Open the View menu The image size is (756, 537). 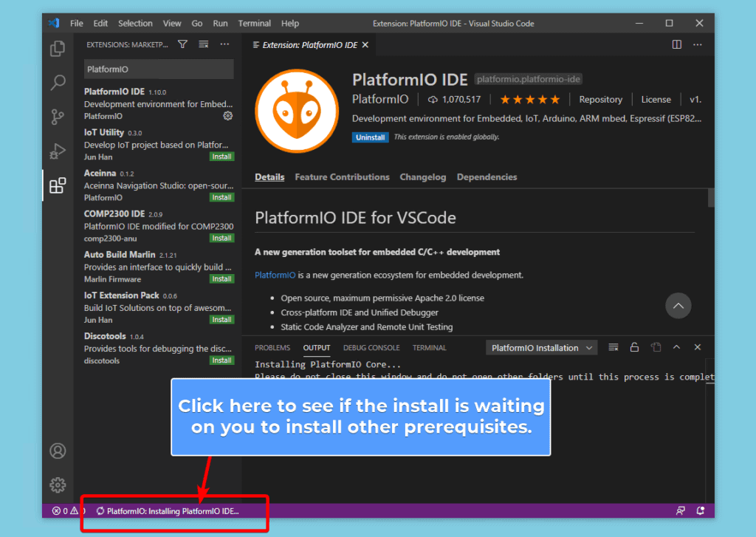(171, 23)
